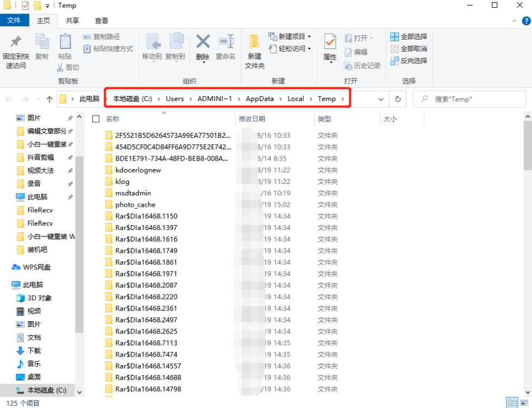Open the 文件 menu tab
This screenshot has width=532, height=408.
tap(14, 21)
